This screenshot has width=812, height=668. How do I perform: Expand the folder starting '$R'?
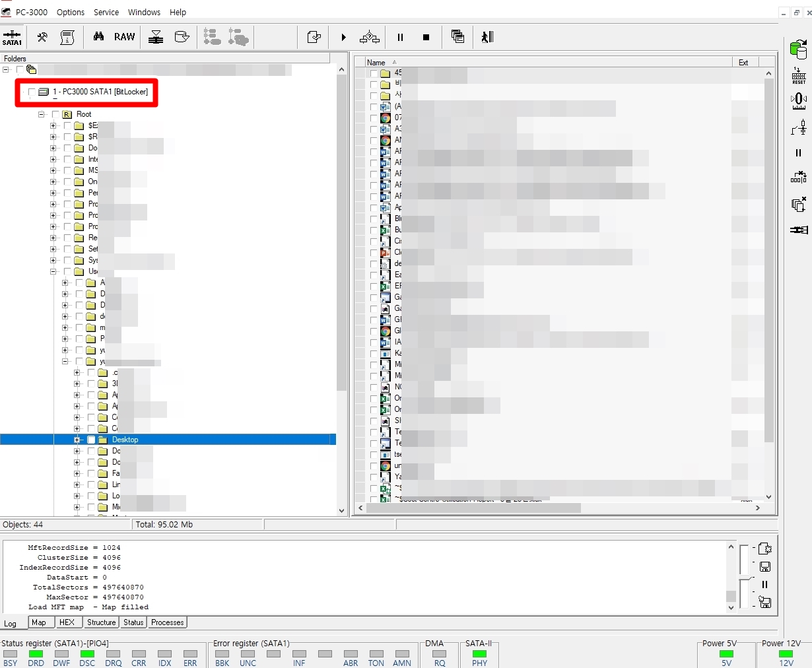(x=53, y=137)
